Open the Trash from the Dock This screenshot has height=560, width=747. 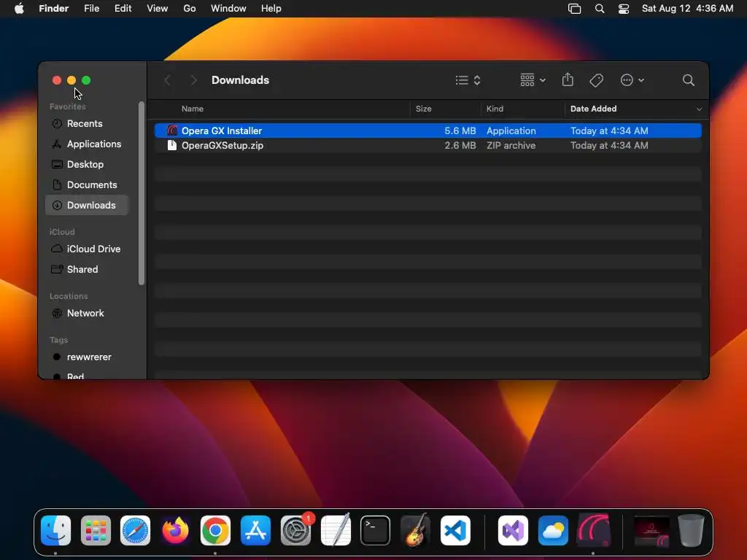tap(692, 531)
